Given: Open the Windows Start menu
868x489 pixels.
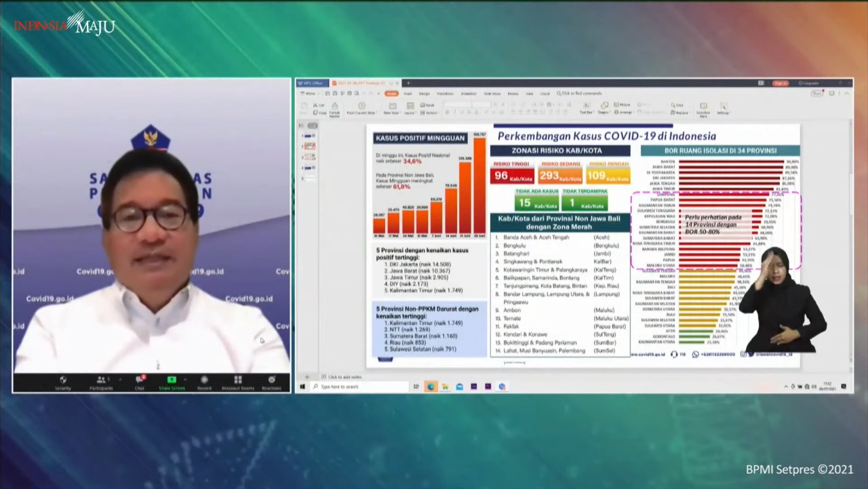Looking at the screenshot, I should [x=302, y=387].
